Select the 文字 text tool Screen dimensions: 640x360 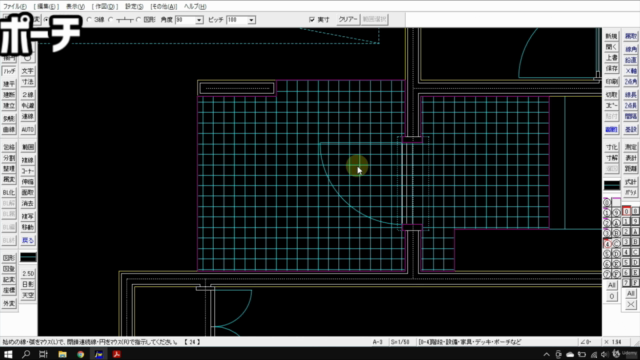[x=28, y=71]
